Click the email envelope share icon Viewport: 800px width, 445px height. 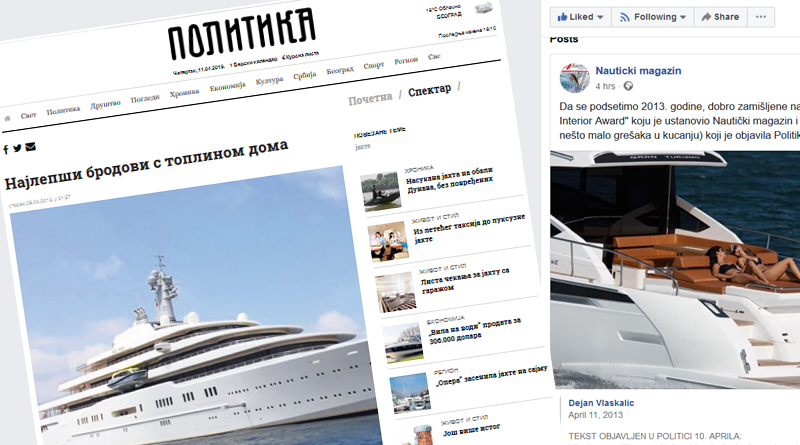click(x=31, y=147)
